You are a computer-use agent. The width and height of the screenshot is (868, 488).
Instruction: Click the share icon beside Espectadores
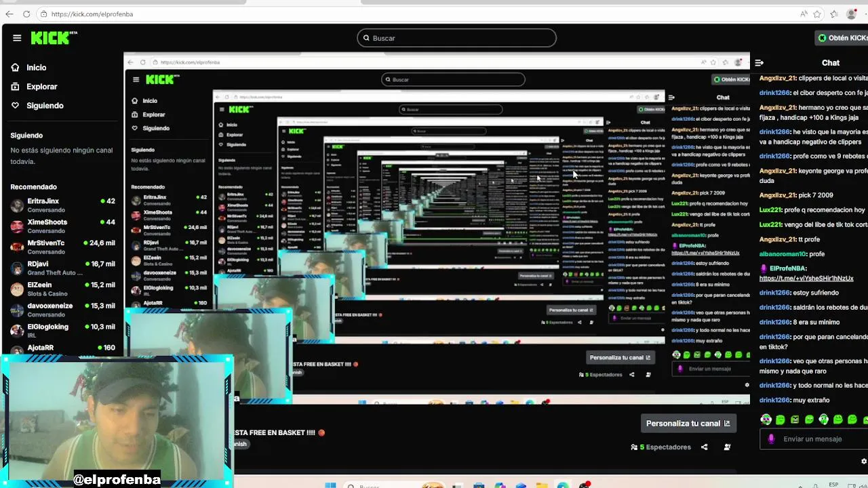(704, 447)
